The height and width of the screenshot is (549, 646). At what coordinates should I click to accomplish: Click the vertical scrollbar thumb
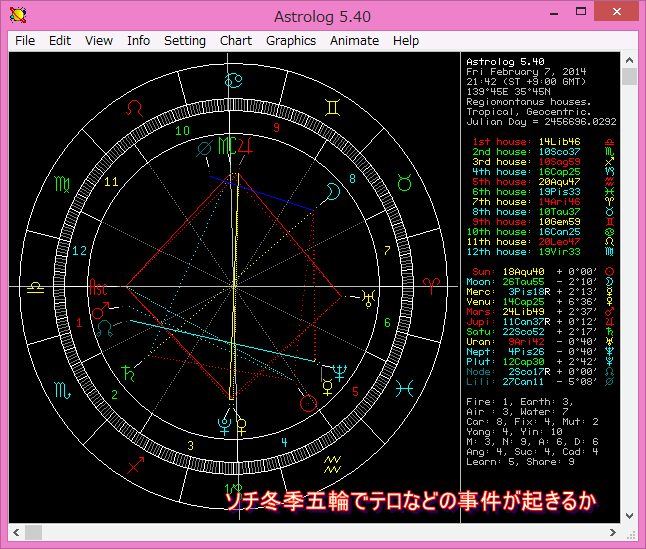point(629,77)
